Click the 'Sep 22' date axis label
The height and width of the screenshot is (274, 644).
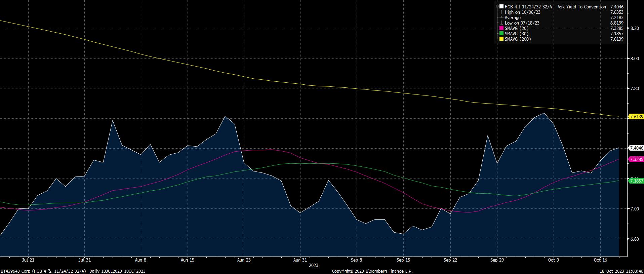[450, 260]
